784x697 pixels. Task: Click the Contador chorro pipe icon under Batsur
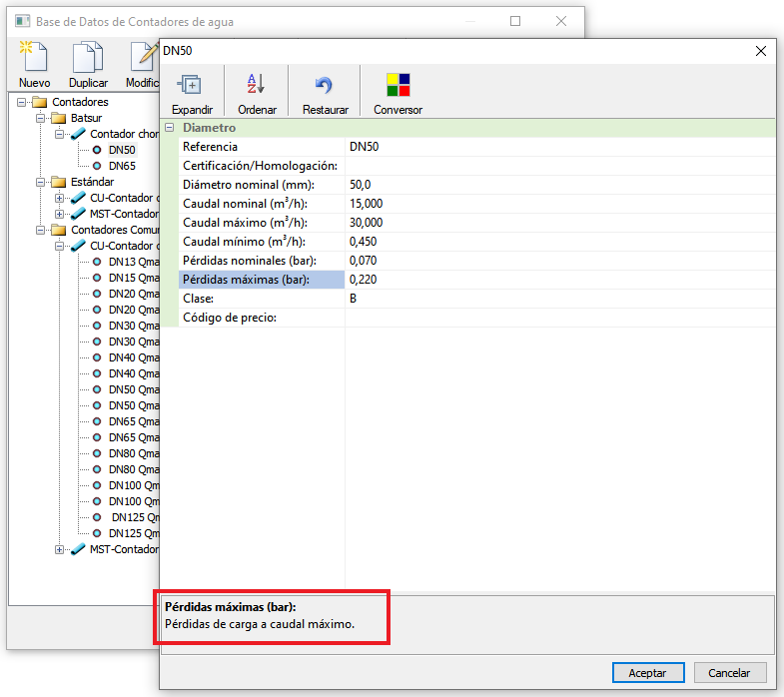[x=78, y=134]
